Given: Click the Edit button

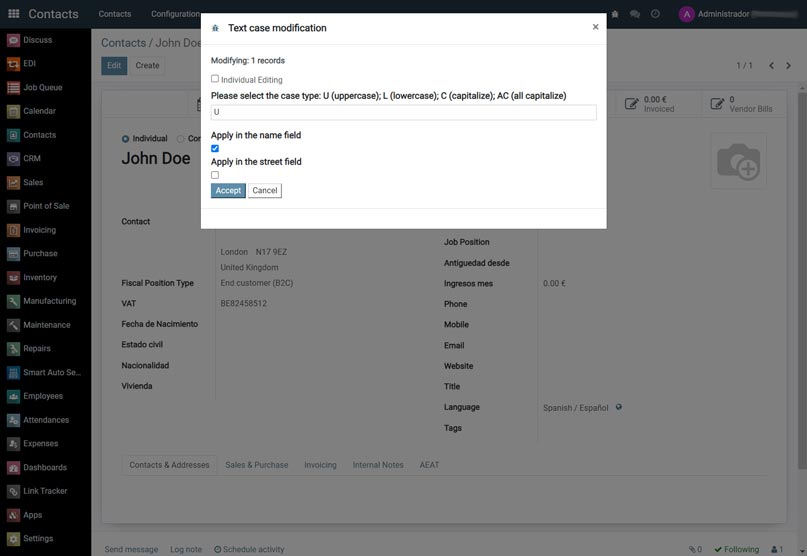Looking at the screenshot, I should (114, 65).
